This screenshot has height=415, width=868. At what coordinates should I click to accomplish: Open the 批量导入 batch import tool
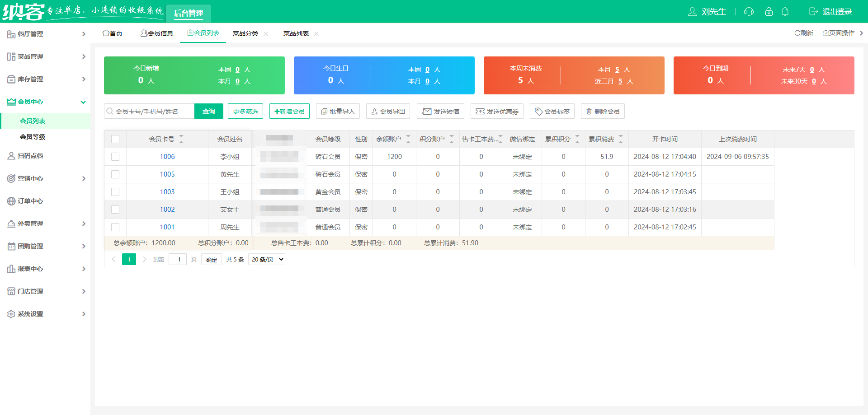338,111
